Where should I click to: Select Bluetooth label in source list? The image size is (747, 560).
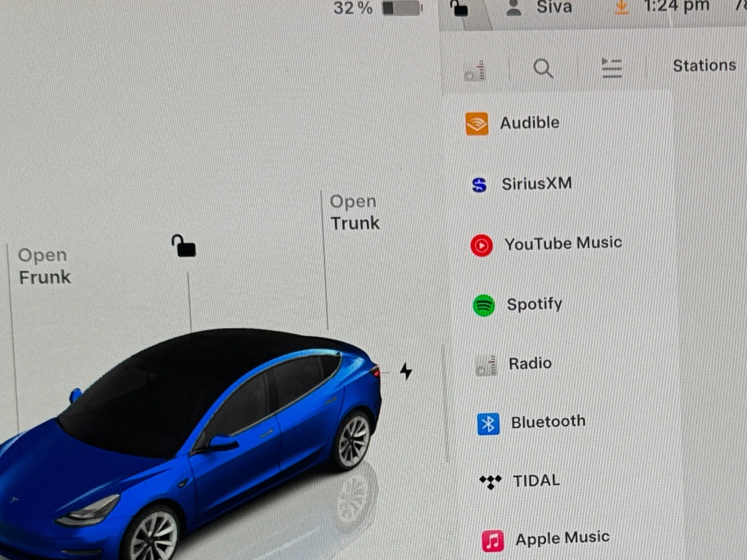click(x=548, y=422)
